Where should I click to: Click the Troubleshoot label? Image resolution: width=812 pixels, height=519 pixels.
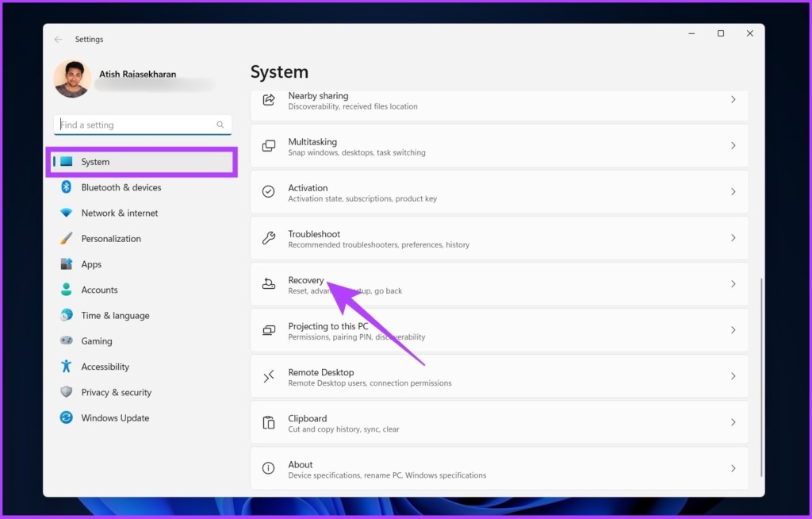click(314, 234)
